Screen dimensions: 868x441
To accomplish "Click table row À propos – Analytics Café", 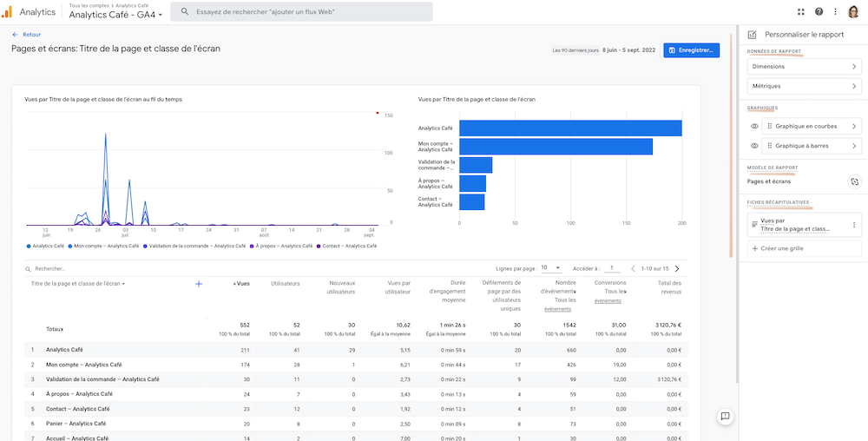I will tap(356, 394).
